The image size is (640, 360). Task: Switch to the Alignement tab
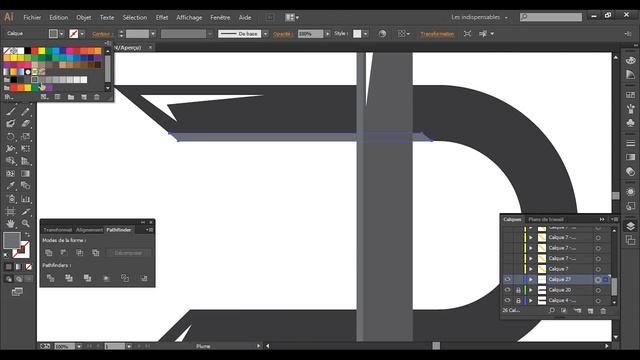tap(89, 230)
